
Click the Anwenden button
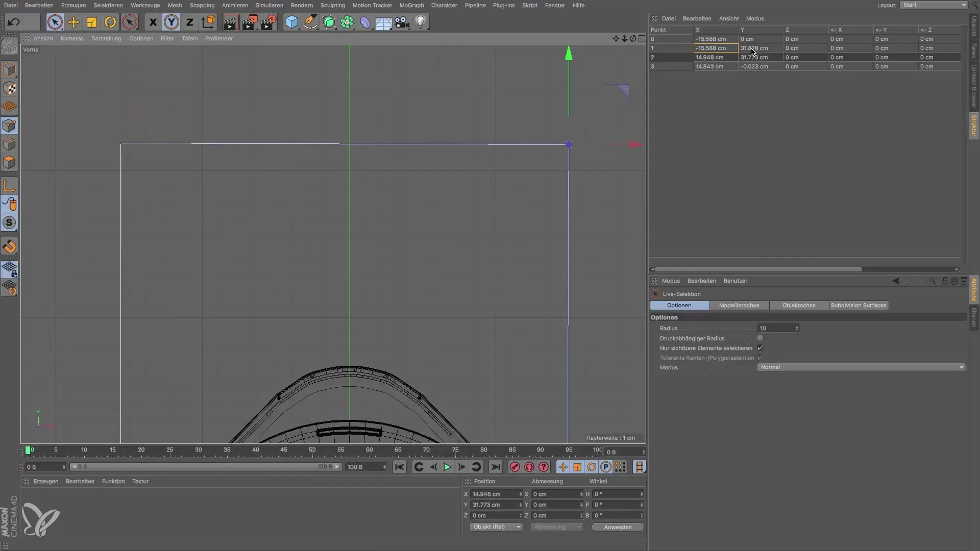[x=618, y=527]
